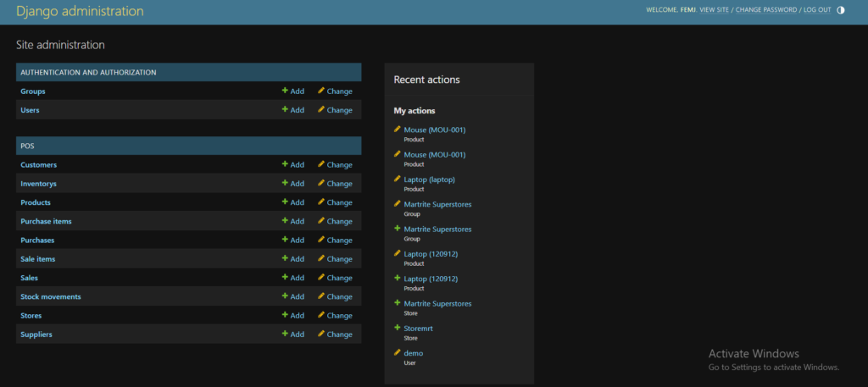Open the Sale items model link
This screenshot has height=387, width=868.
pos(37,259)
